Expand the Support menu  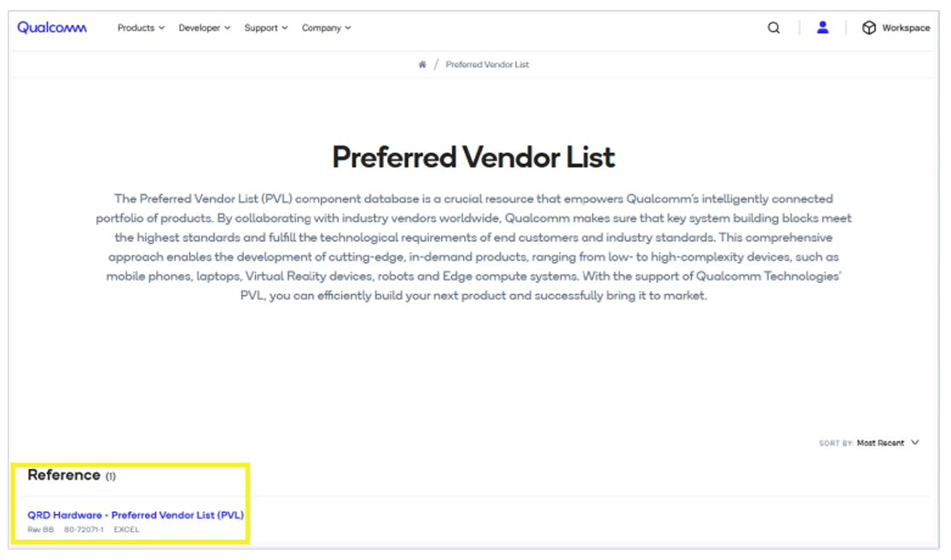(x=265, y=28)
